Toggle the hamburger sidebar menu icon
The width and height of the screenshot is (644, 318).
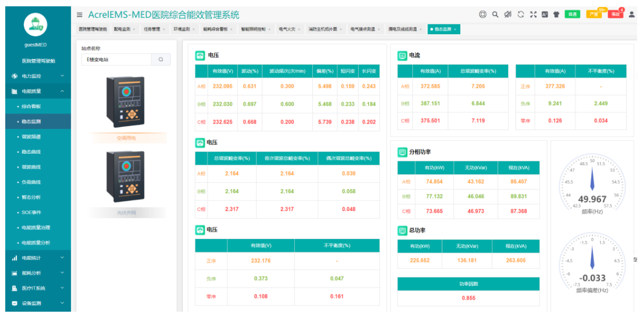(80, 15)
